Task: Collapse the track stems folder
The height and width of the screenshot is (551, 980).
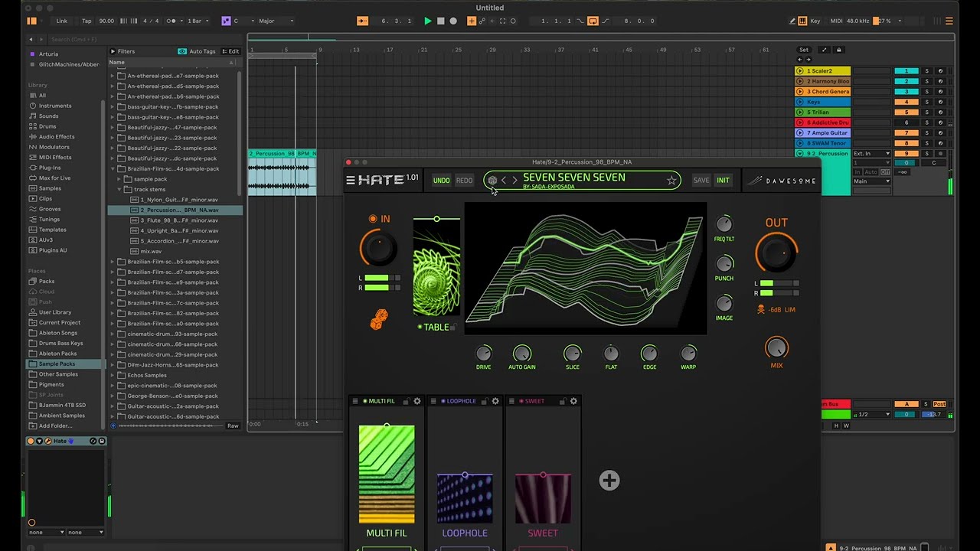Action: 120,190
